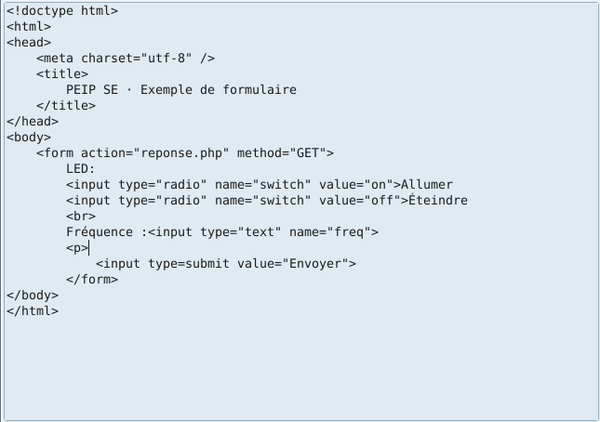Click the submit input Envoyer line
Screen dimensions: 600x422
coord(226,264)
